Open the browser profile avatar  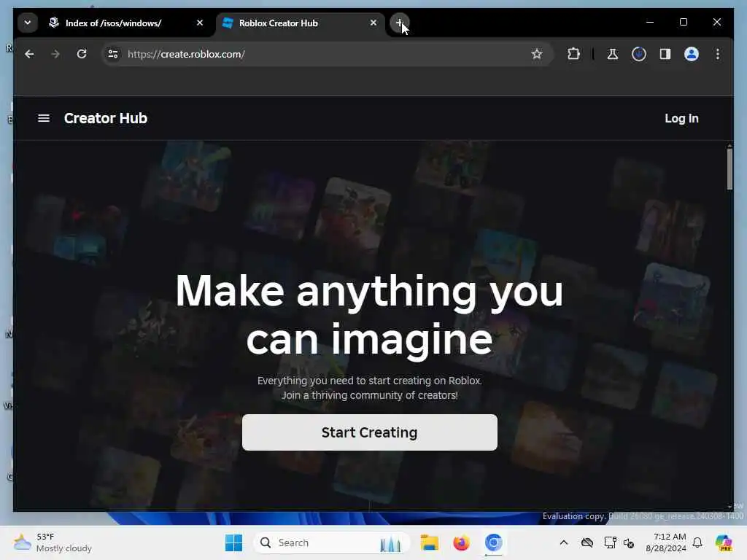[x=692, y=54]
